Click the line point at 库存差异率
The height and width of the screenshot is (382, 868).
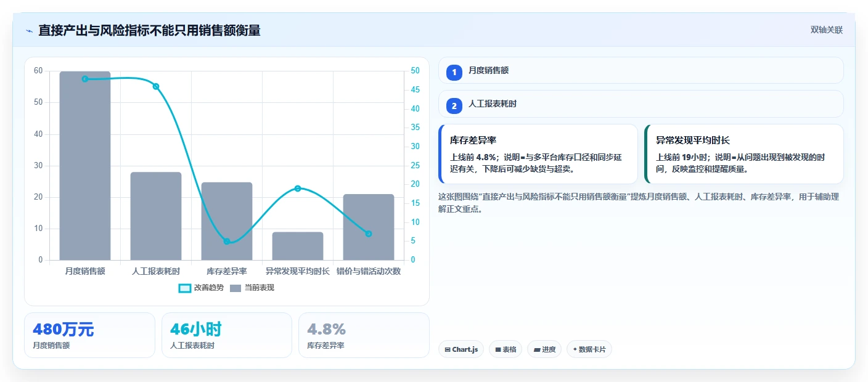click(x=227, y=242)
